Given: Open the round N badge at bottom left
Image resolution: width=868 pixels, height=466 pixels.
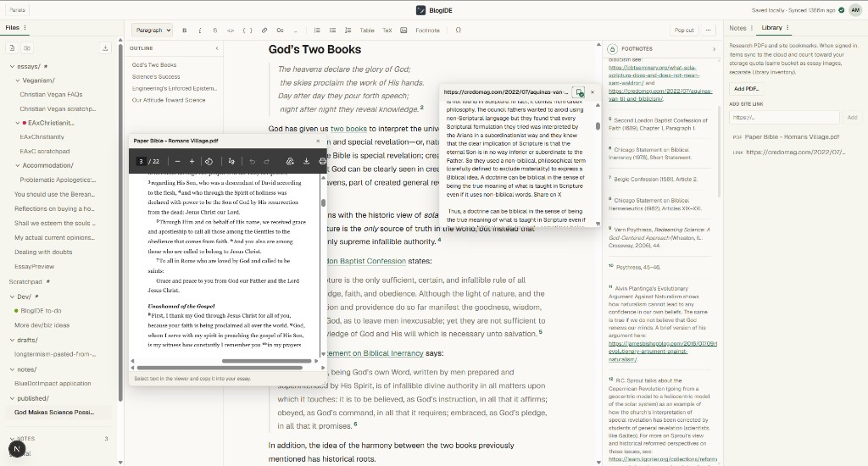Looking at the screenshot, I should pyautogui.click(x=17, y=449).
